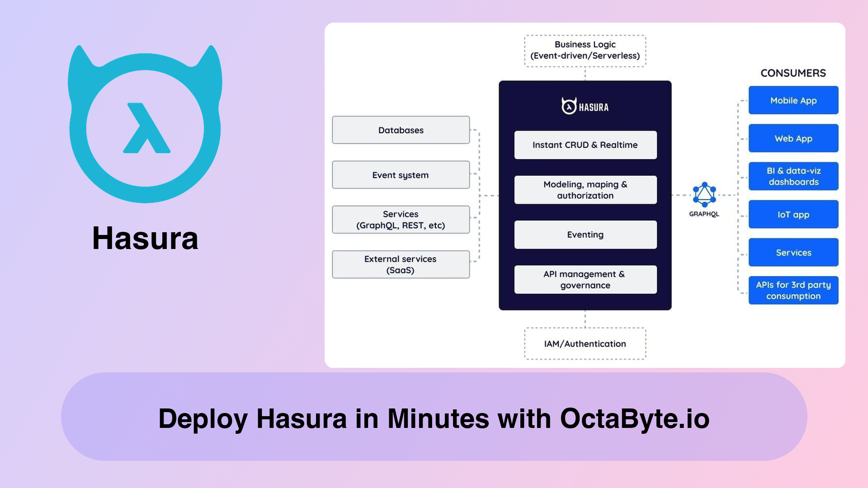Click the Services consumer label
This screenshot has width=868, height=488.
[x=793, y=253]
